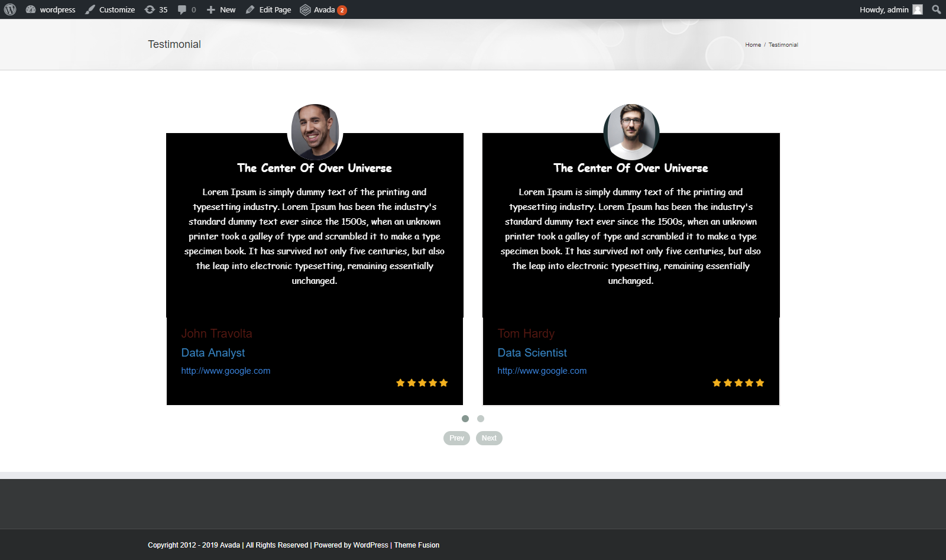The image size is (946, 560).
Task: Open the WordPress logo menu
Action: point(10,9)
